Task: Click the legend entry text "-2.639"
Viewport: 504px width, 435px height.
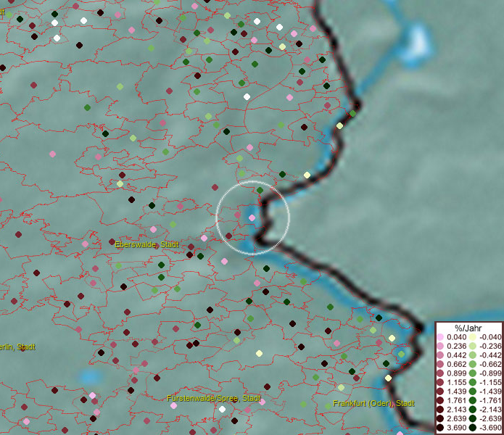Action: pyautogui.click(x=490, y=418)
